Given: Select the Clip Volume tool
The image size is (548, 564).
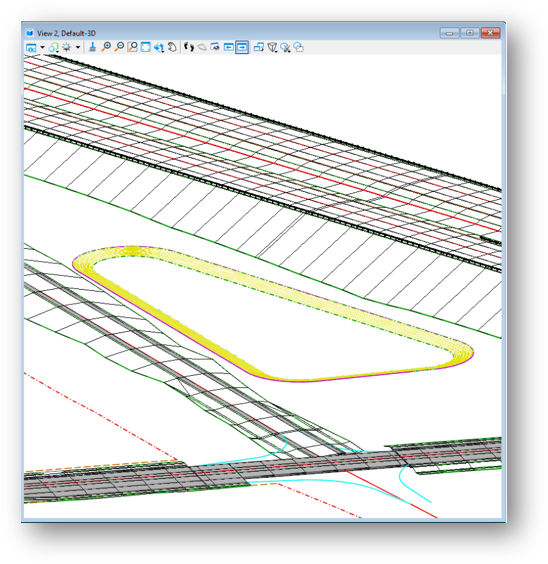Looking at the screenshot, I should (x=286, y=47).
